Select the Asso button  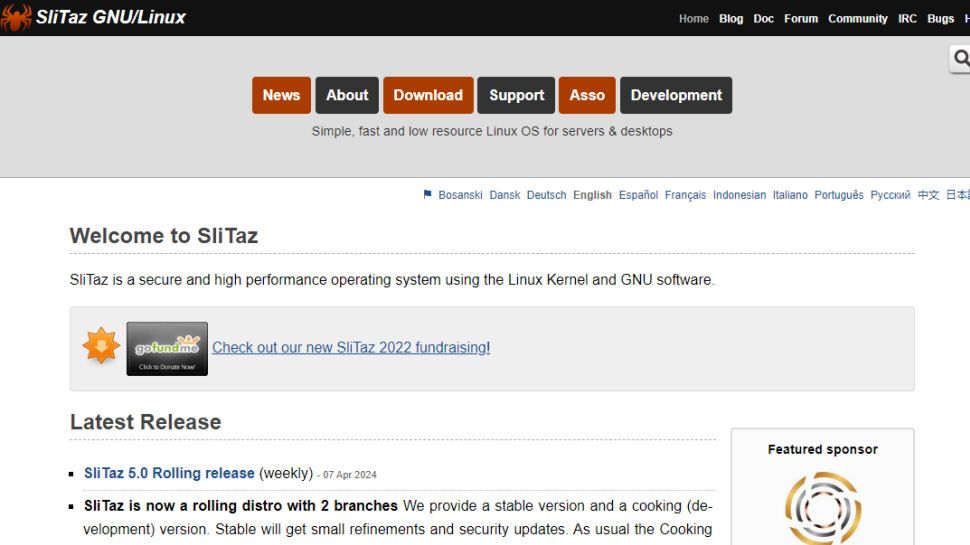click(587, 95)
